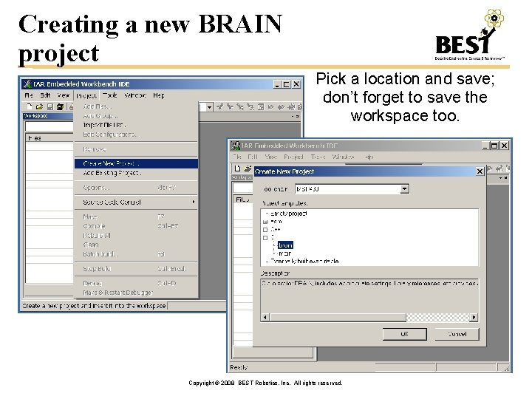Click the Ready status text in the second window
Image resolution: width=532 pixels, height=399 pixels.
[x=239, y=367]
